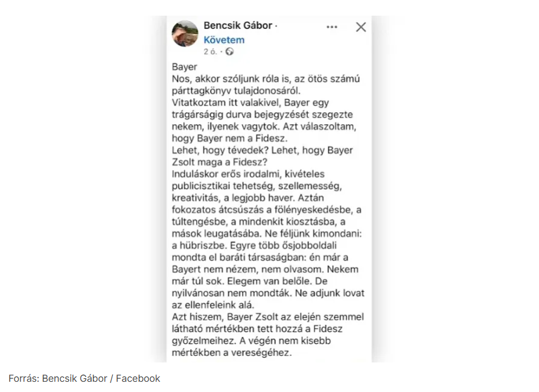Open Bencsik Gábor's profile picture

pos(185,34)
